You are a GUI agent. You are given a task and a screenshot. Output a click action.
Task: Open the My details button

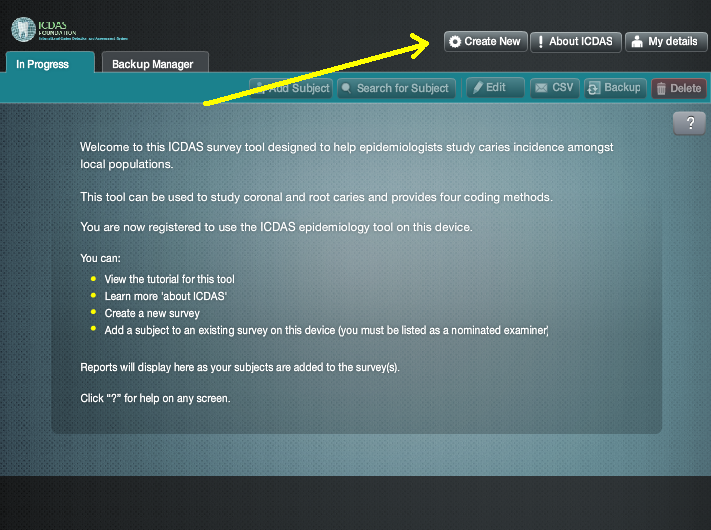click(666, 42)
